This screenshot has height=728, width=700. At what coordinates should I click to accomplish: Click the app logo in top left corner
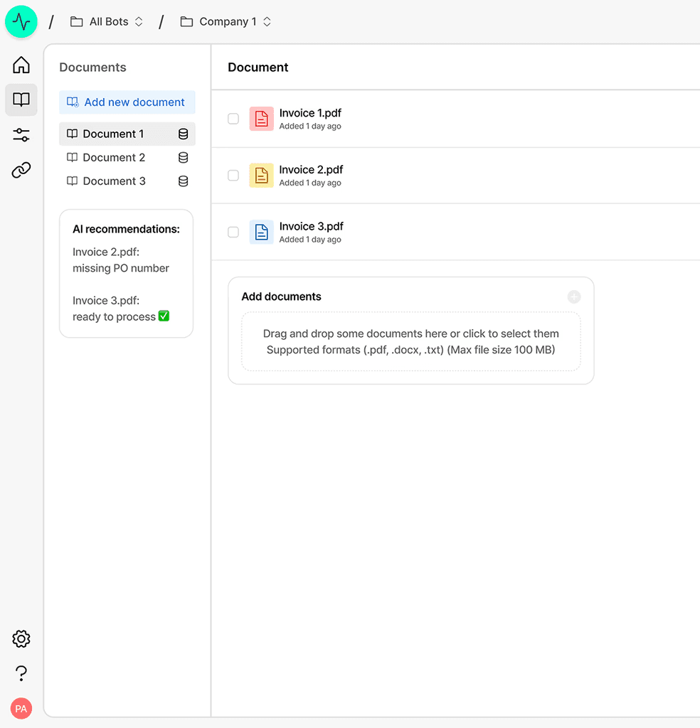tap(21, 21)
